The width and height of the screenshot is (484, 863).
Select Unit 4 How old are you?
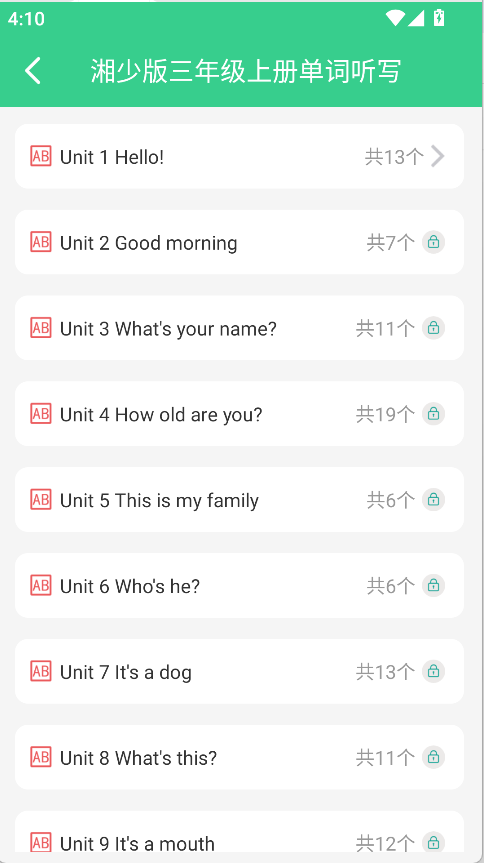[x=239, y=414]
